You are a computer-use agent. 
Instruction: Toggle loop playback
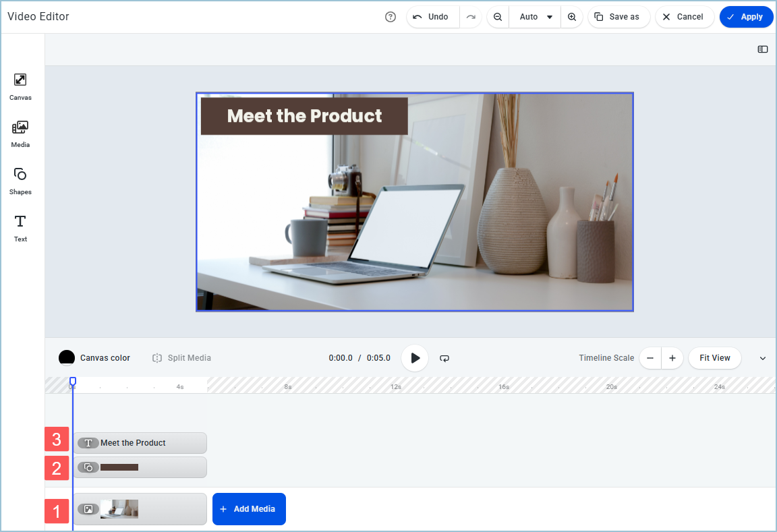[x=444, y=358]
